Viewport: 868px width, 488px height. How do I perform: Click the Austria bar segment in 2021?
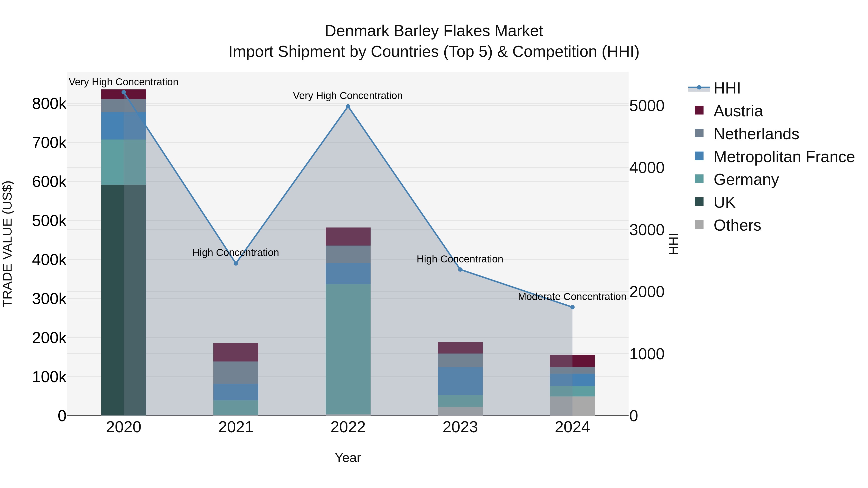236,352
